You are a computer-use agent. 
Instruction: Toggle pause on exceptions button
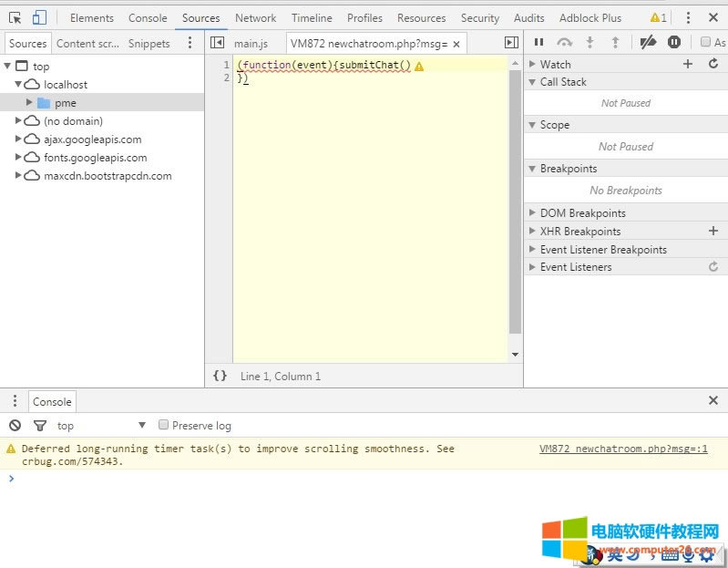coord(674,42)
